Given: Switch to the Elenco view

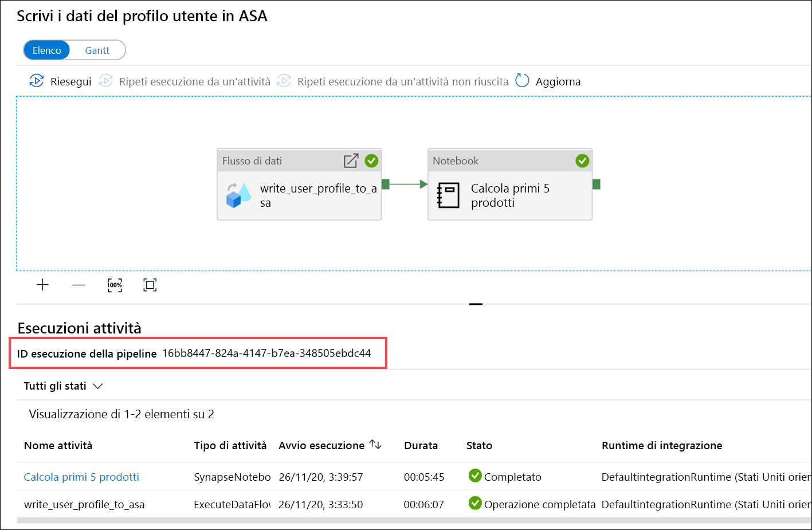Looking at the screenshot, I should (46, 50).
